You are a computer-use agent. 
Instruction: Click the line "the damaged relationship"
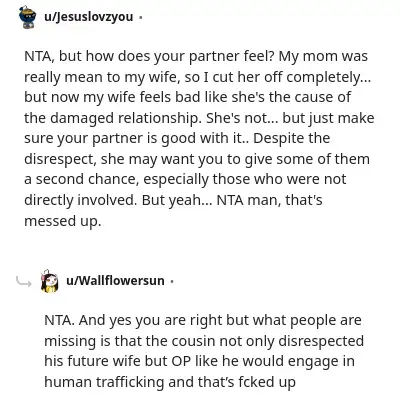click(199, 119)
